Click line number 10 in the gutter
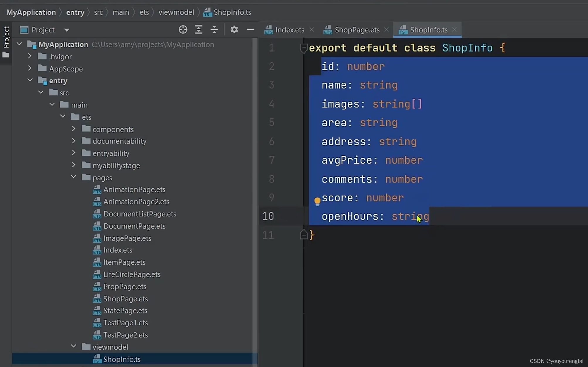 268,216
